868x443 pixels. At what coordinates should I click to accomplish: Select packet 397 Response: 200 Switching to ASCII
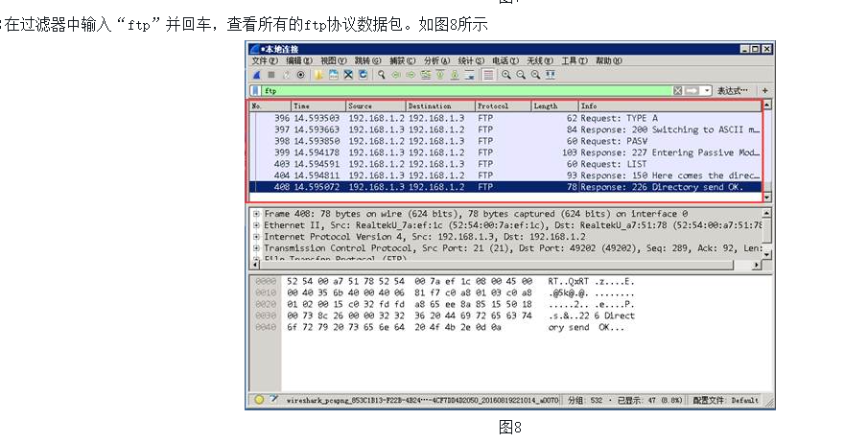[505, 129]
